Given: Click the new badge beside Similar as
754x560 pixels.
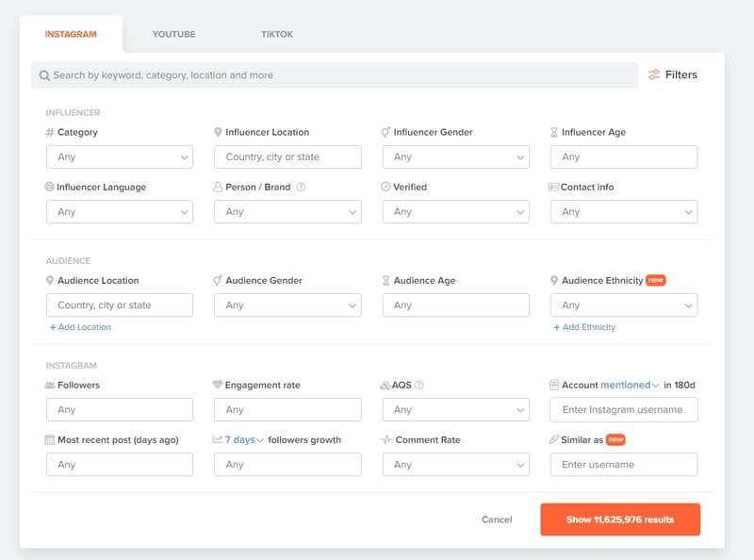Looking at the screenshot, I should [615, 439].
